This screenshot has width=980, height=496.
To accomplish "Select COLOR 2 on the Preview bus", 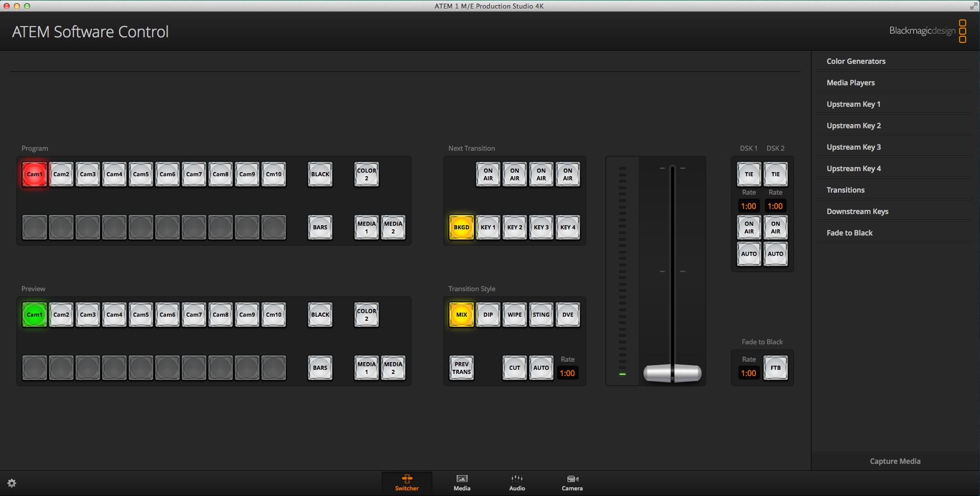I will pyautogui.click(x=367, y=315).
